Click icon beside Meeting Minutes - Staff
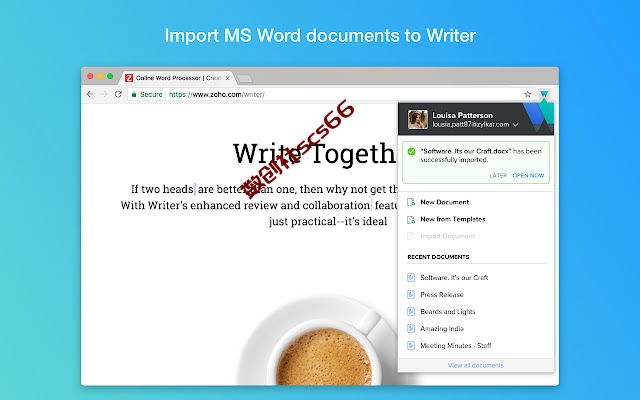640x400 pixels. point(411,346)
